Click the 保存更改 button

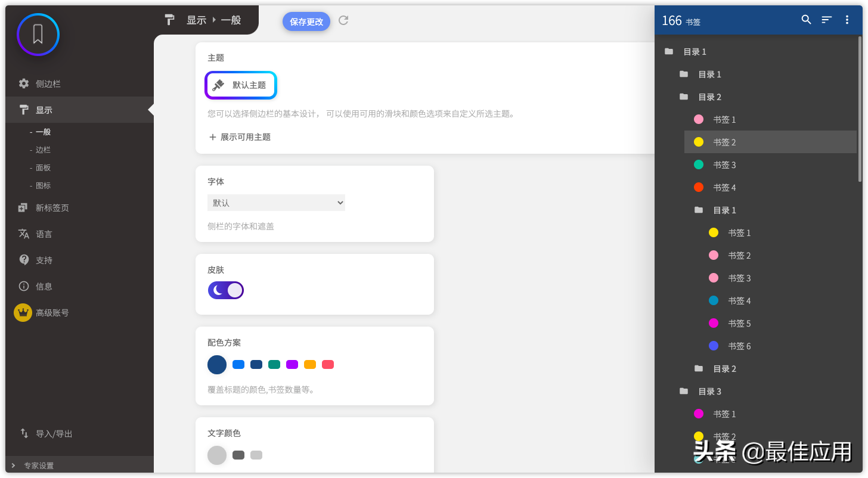tap(306, 21)
